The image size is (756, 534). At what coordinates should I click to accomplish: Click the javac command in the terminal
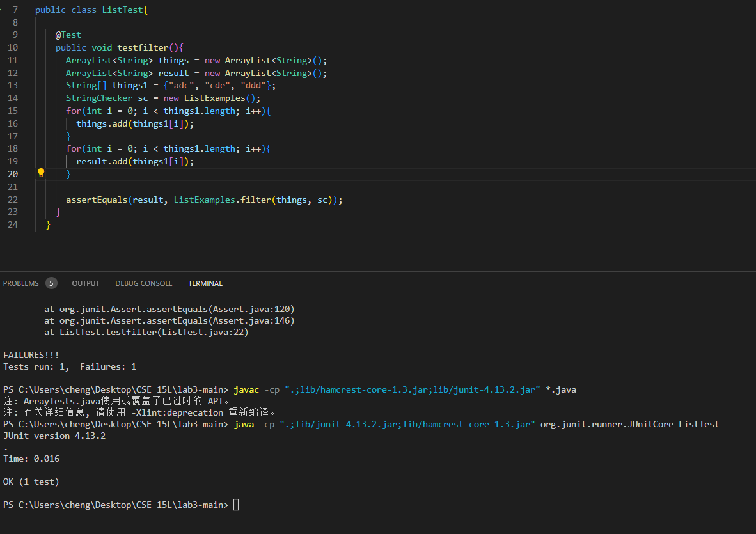pyautogui.click(x=246, y=390)
